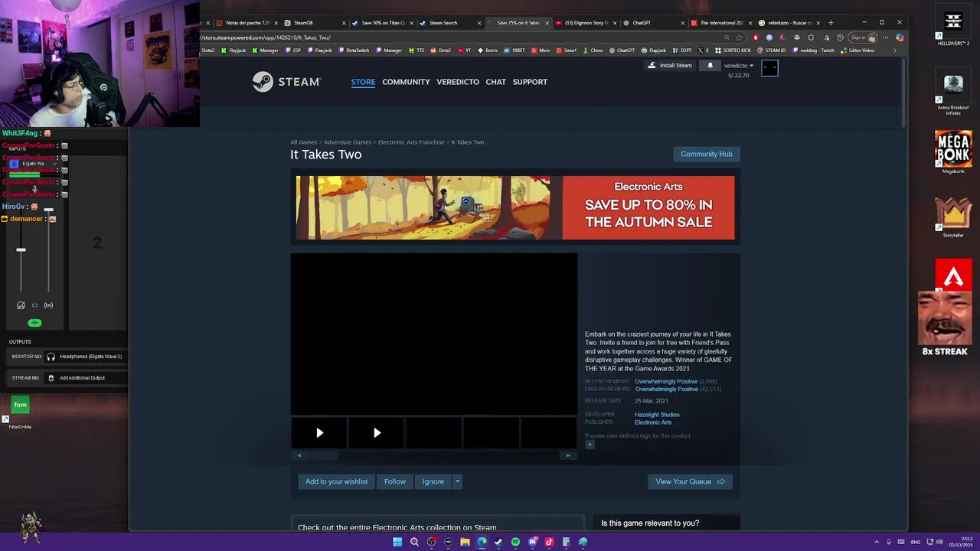Open Storyteller desktop icon
This screenshot has height=551, width=980.
point(953,218)
